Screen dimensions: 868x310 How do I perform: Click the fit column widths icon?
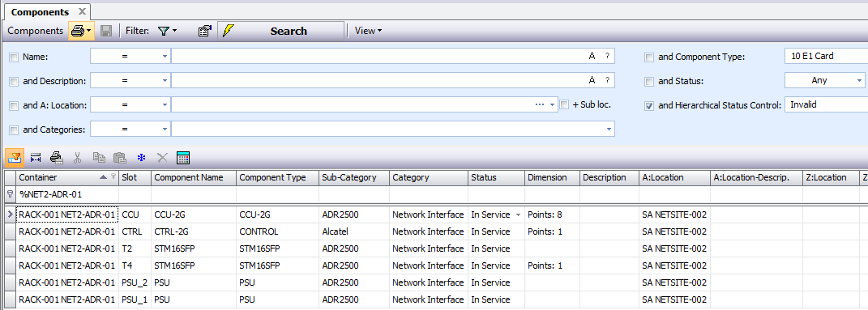point(36,158)
